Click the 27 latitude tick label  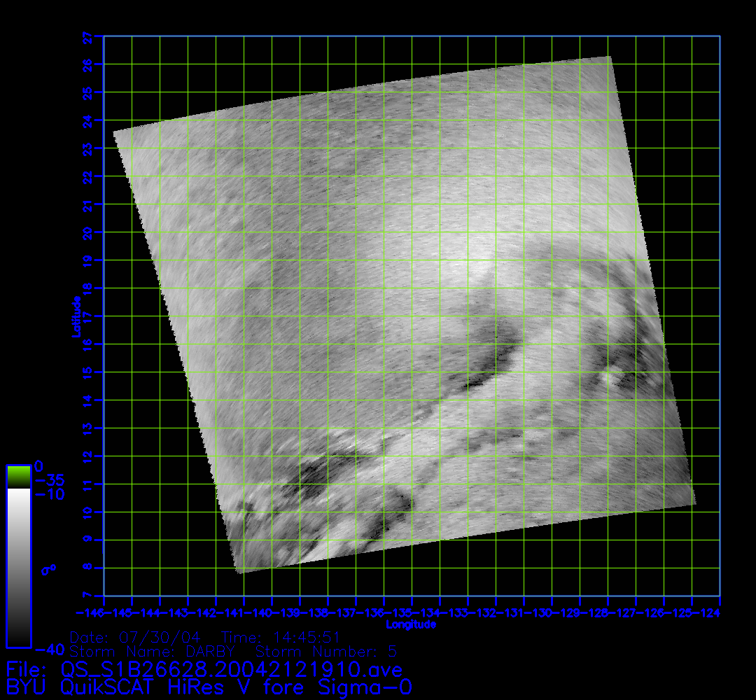[x=88, y=36]
